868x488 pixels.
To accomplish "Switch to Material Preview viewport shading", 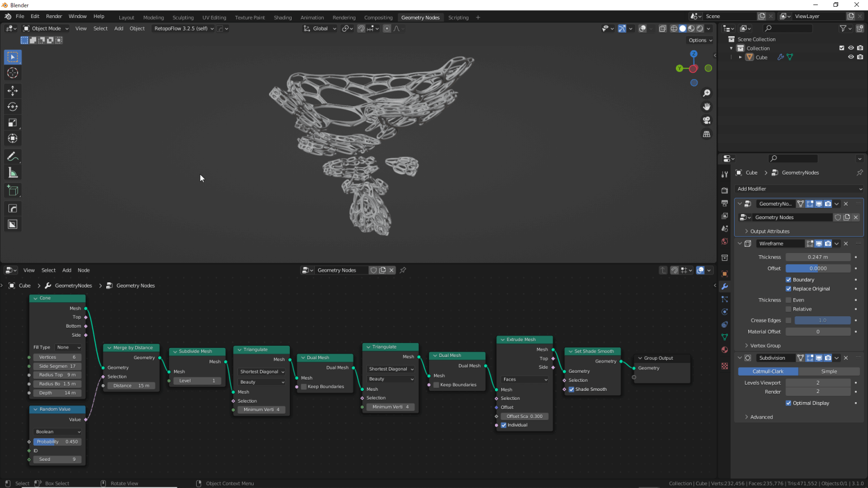I will (691, 28).
